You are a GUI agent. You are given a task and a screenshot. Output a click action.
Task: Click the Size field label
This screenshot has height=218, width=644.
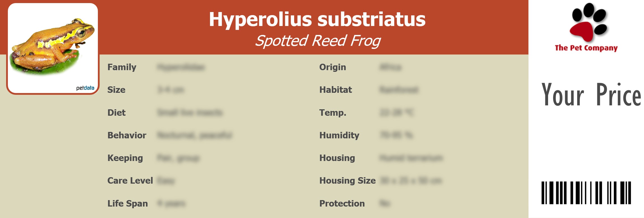point(116,90)
